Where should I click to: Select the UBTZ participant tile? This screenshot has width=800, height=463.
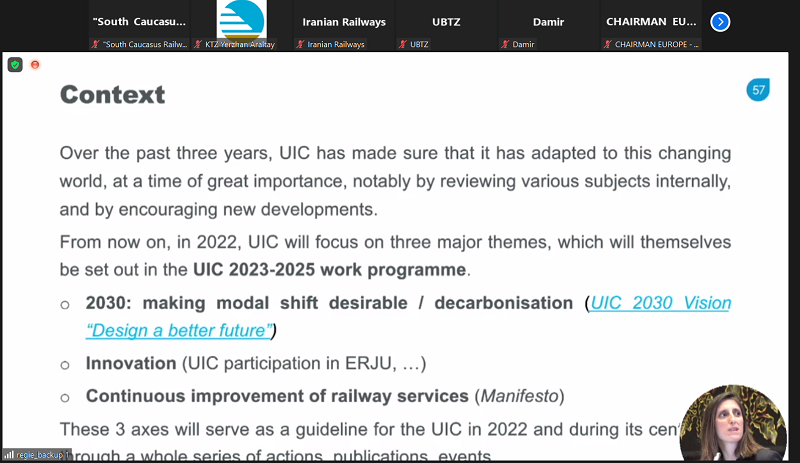(446, 22)
